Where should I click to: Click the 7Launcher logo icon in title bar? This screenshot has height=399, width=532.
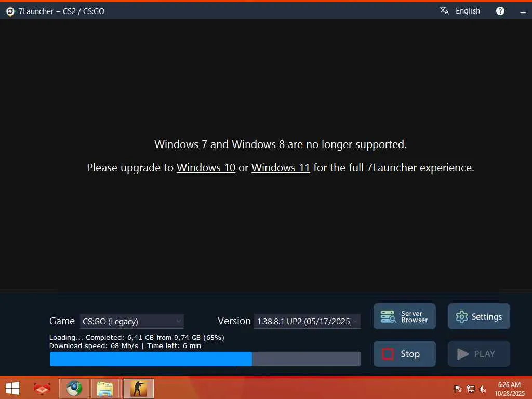coord(10,11)
